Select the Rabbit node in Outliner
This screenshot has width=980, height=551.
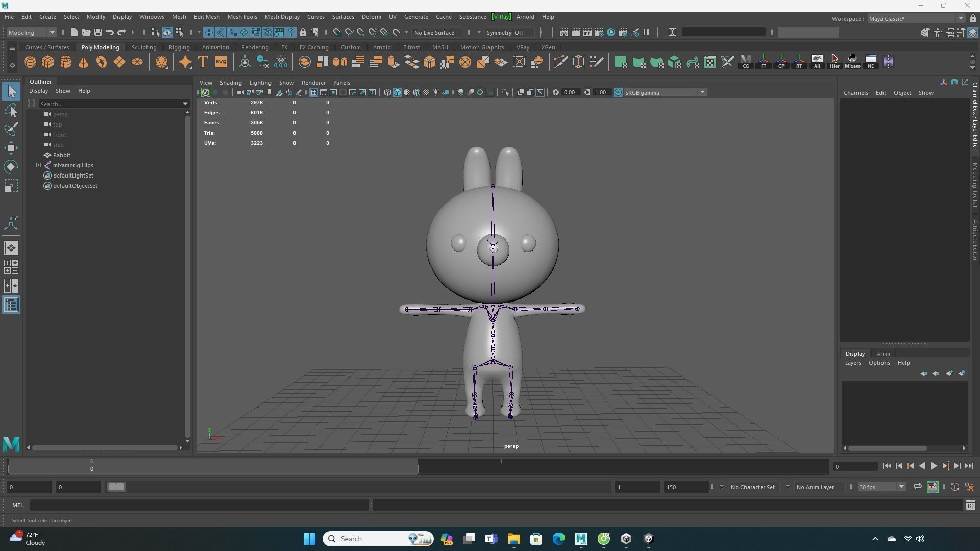click(x=61, y=155)
